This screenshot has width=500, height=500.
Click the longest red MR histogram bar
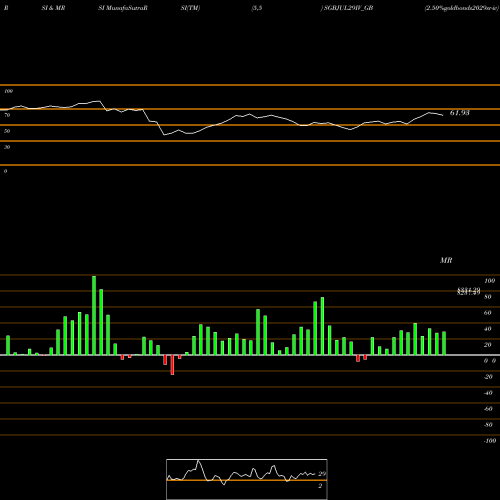click(x=172, y=365)
